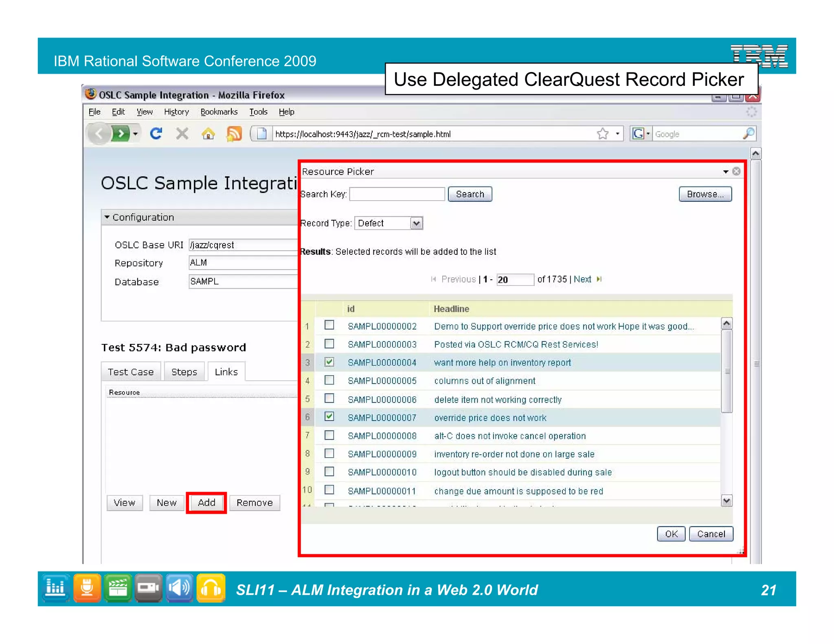Image resolution: width=834 pixels, height=644 pixels.
Task: Click the browser page scroll up arrow
Action: [755, 154]
